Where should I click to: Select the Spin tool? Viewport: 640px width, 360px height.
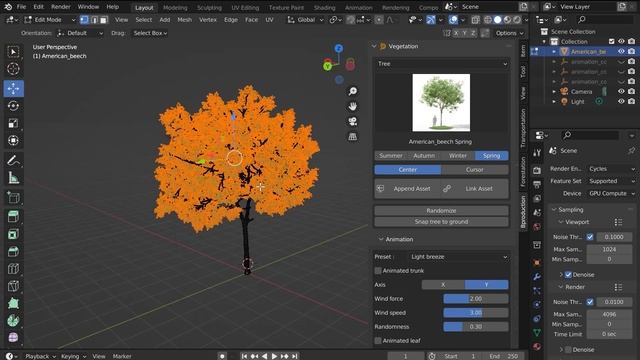point(13,320)
